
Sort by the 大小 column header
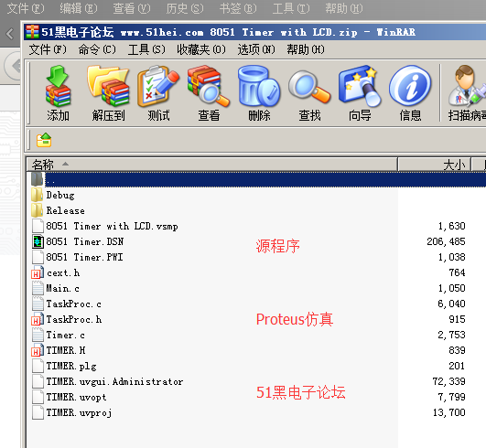click(434, 164)
